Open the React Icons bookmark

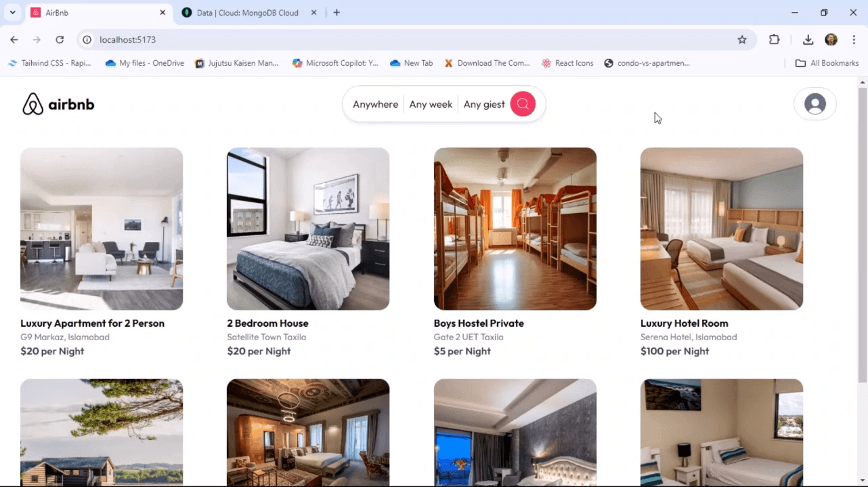tap(567, 63)
